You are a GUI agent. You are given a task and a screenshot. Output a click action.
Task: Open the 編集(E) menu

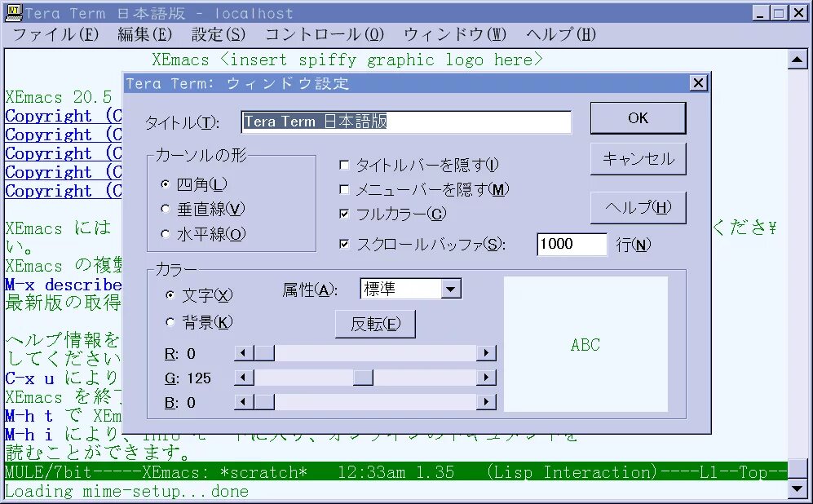[x=144, y=35]
